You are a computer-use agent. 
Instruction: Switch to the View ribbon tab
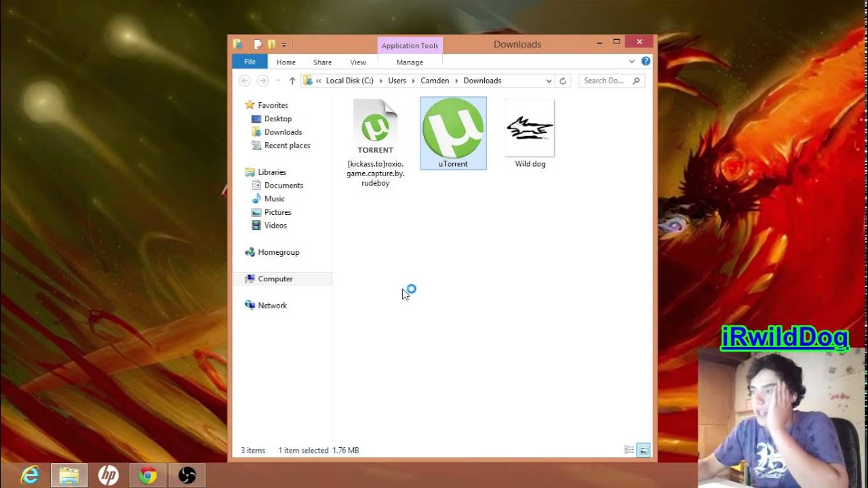tap(358, 62)
